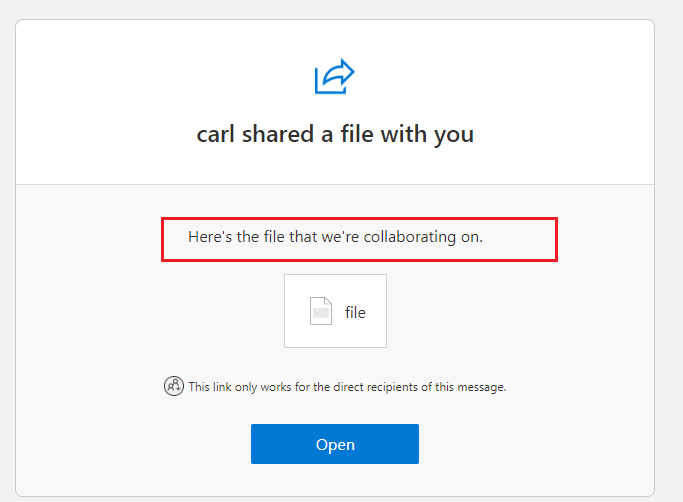This screenshot has height=502, width=683.
Task: Click the 'Here's the file that we're collaborating on.' message
Action: pyautogui.click(x=335, y=237)
